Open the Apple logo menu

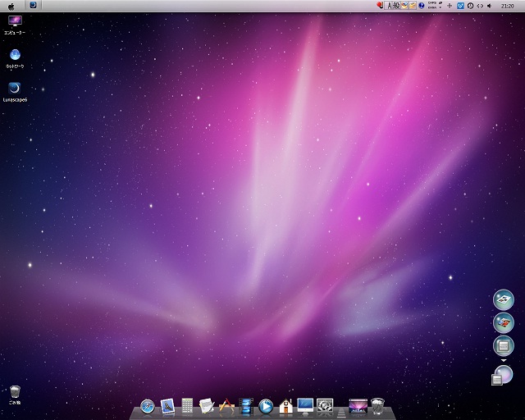tap(11, 6)
